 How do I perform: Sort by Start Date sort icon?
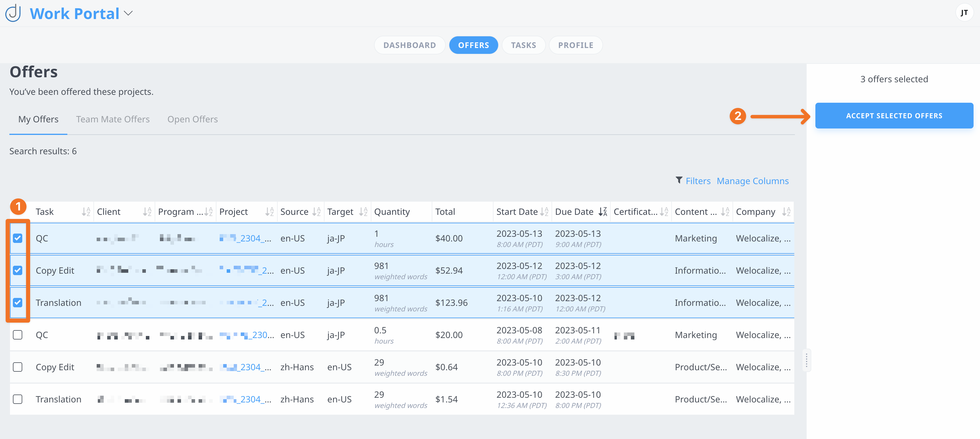[544, 212]
